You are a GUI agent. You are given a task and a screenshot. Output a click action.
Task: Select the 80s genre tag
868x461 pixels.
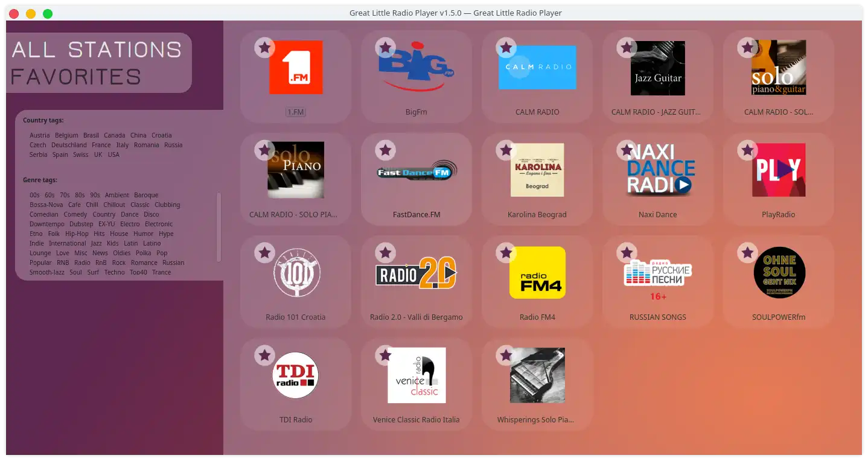(x=80, y=195)
